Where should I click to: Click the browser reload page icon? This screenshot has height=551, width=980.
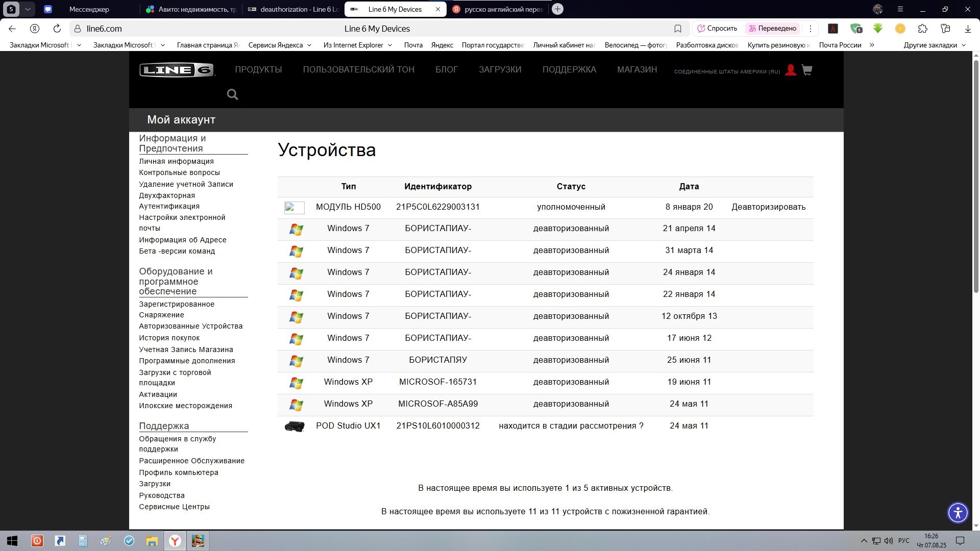click(57, 29)
